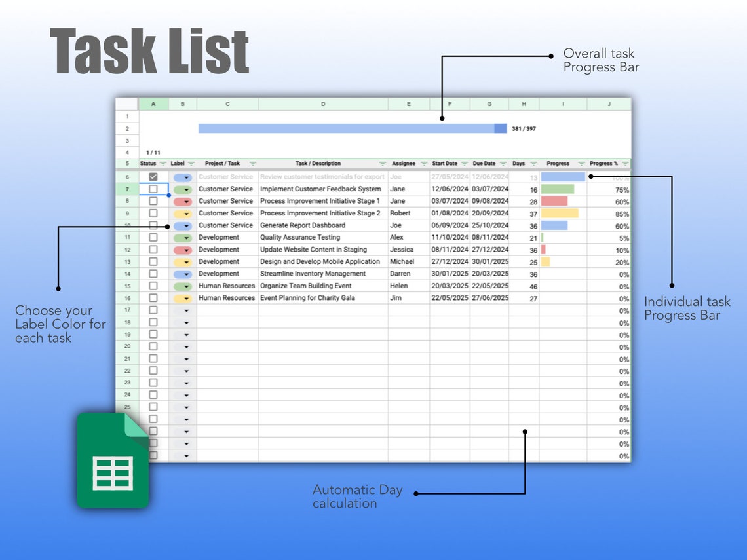Open blue label dropdown for Review customer testimonials

coord(182,177)
